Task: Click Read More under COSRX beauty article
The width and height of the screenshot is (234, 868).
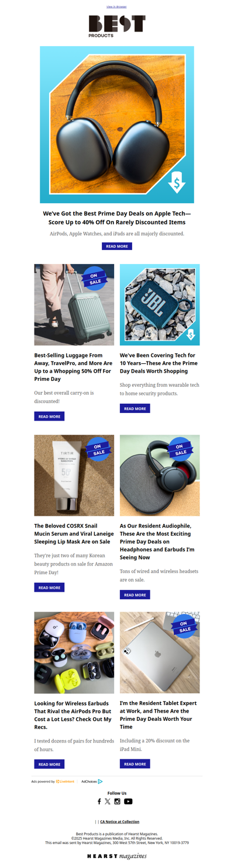Action: point(49,588)
